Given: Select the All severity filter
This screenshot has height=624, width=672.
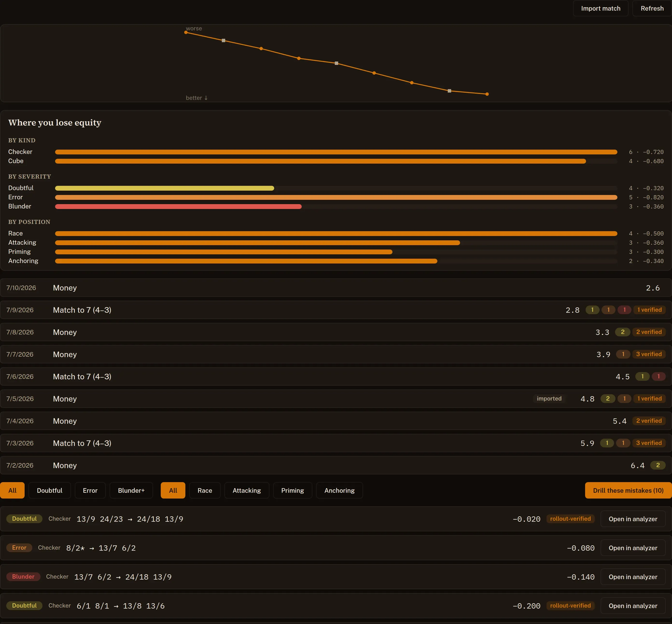Looking at the screenshot, I should (x=13, y=490).
